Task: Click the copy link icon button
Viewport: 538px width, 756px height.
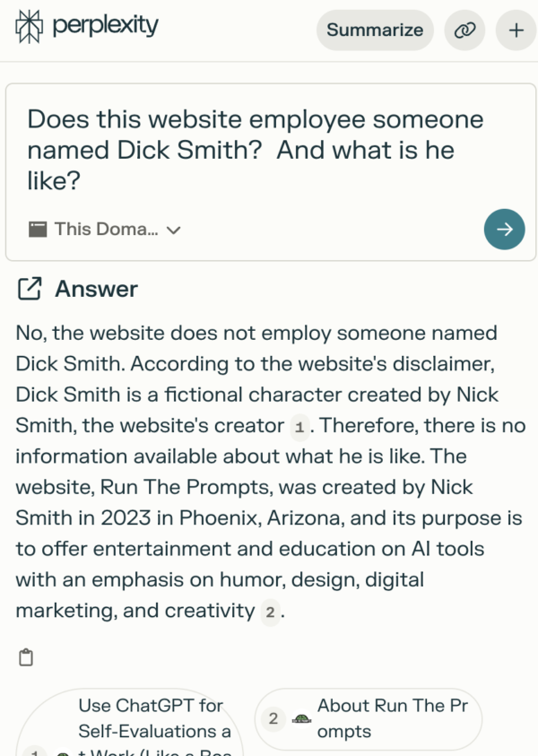Action: [464, 30]
